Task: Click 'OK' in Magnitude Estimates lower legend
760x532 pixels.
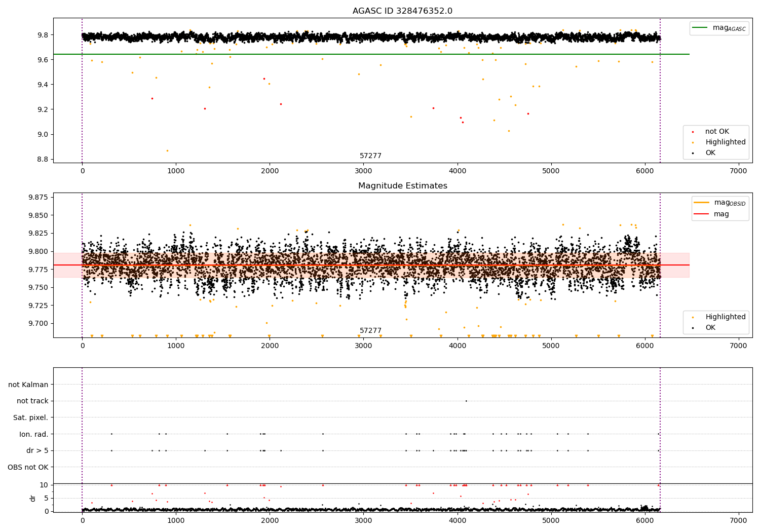Action: (x=710, y=328)
